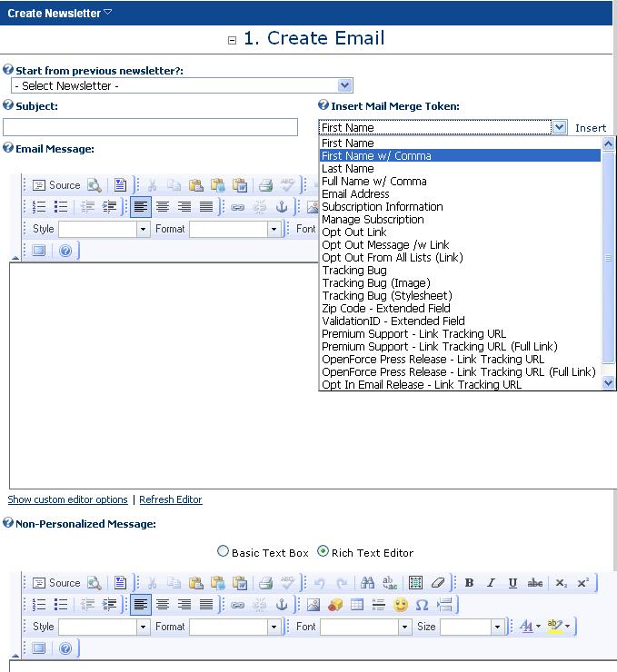Screen dimensions: 617x672
Task: Open background highlight color picker in Non-Personalized editor
Action: [558, 627]
